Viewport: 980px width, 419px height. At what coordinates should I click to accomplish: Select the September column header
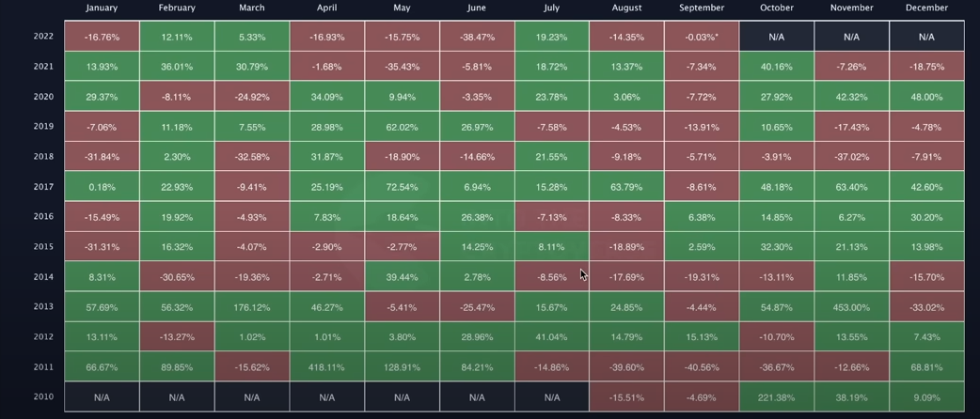(x=702, y=8)
